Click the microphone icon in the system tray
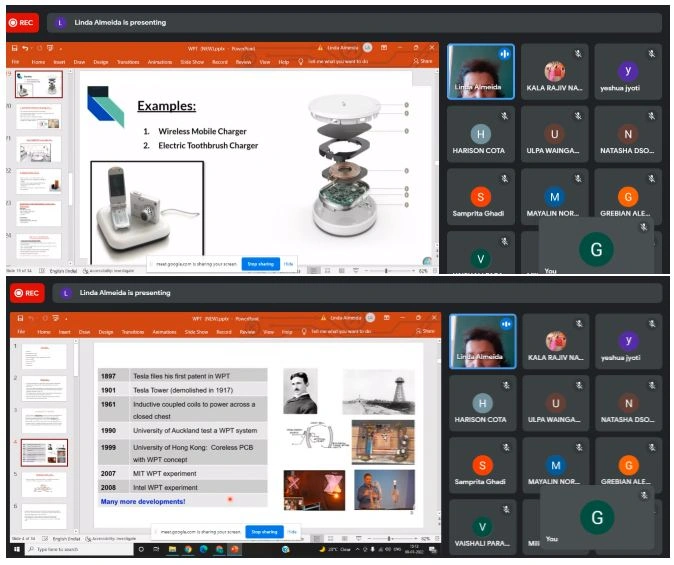This screenshot has height=565, width=674. point(372,550)
